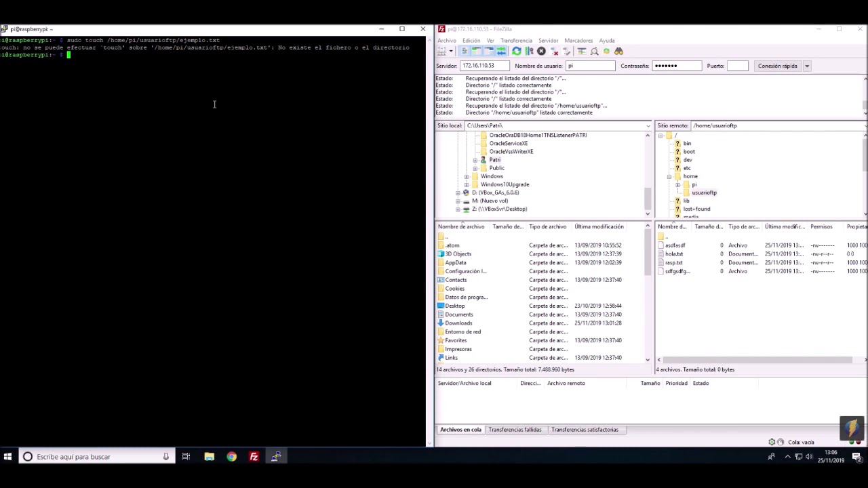Switch to Transferencias fallidas tab
This screenshot has height=488, width=868.
tap(515, 430)
